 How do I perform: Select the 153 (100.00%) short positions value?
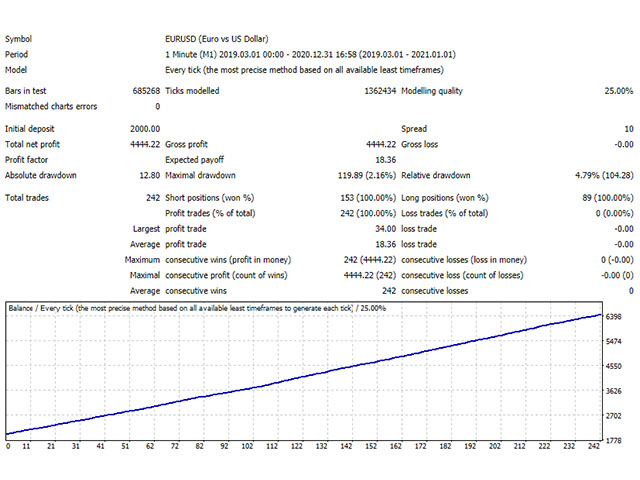(x=368, y=198)
